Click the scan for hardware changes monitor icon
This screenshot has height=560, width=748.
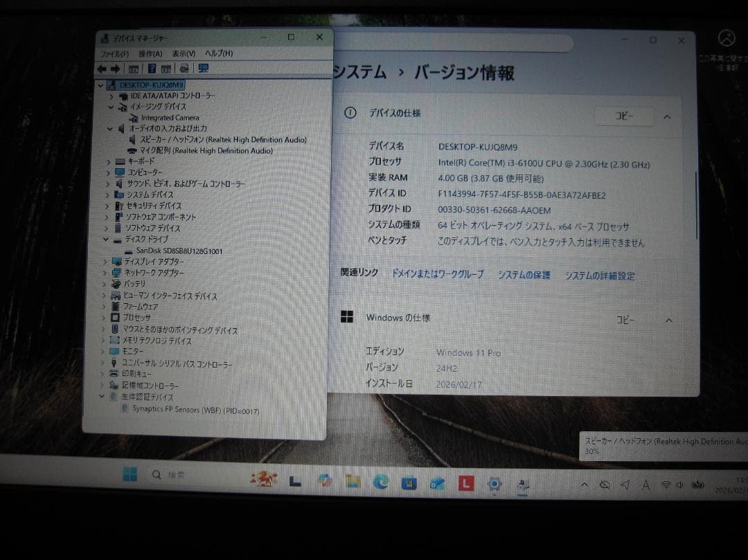pyautogui.click(x=203, y=68)
